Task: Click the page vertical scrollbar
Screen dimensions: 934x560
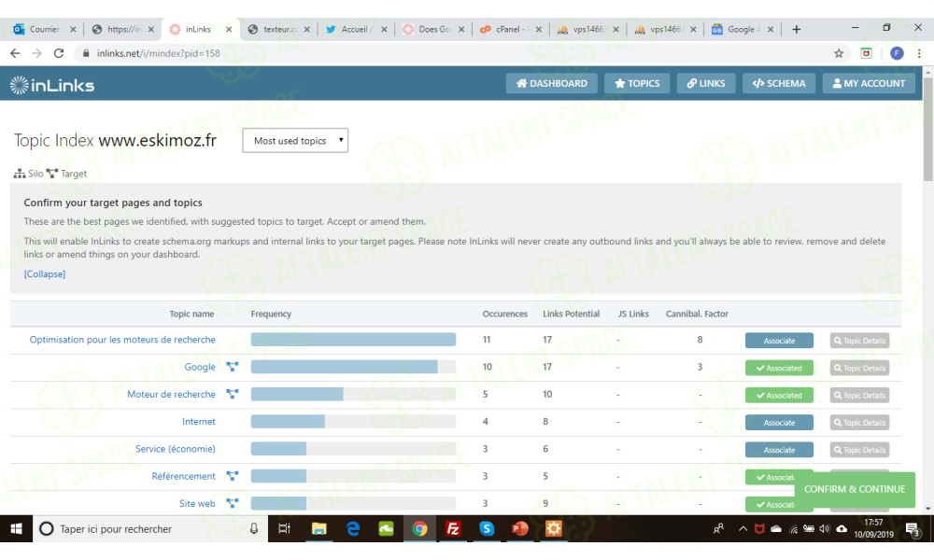Action: 928,129
